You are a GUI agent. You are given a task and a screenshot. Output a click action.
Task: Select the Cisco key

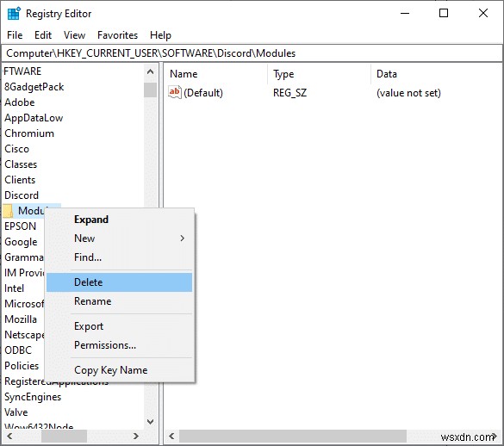click(x=16, y=149)
